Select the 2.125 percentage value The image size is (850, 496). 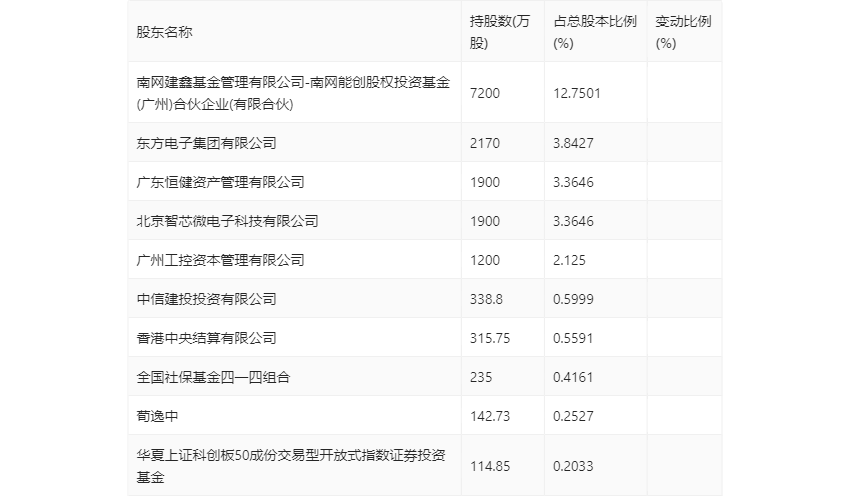point(569,260)
